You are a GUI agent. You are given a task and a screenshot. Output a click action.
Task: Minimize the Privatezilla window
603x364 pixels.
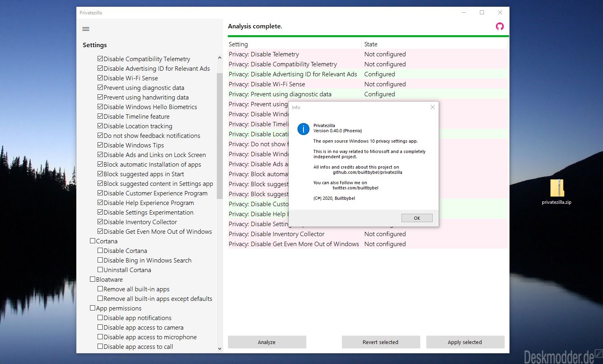pyautogui.click(x=464, y=12)
